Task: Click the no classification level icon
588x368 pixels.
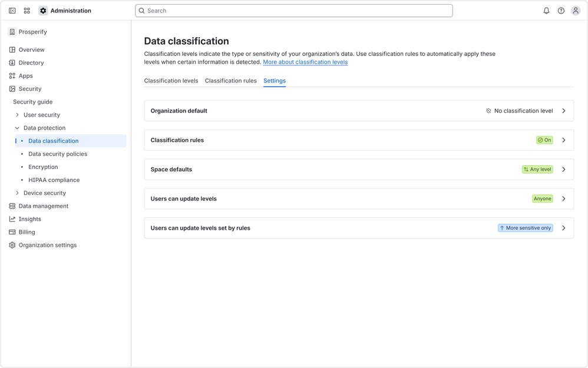Action: coord(488,111)
